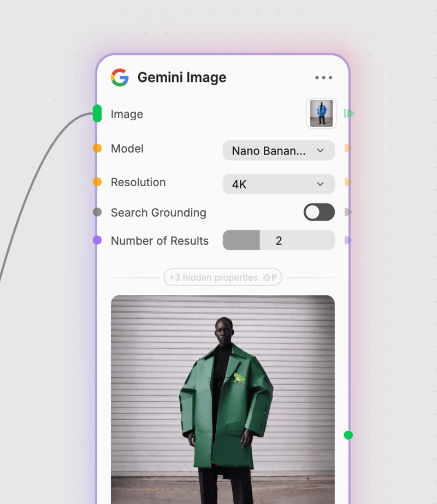Click the green result output dot
Screen dimensions: 437x504
349,435
